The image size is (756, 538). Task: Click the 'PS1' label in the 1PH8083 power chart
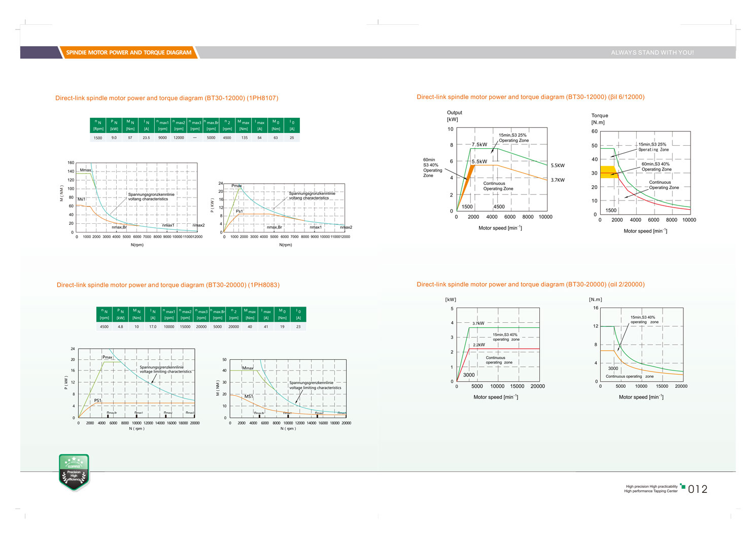[97, 401]
